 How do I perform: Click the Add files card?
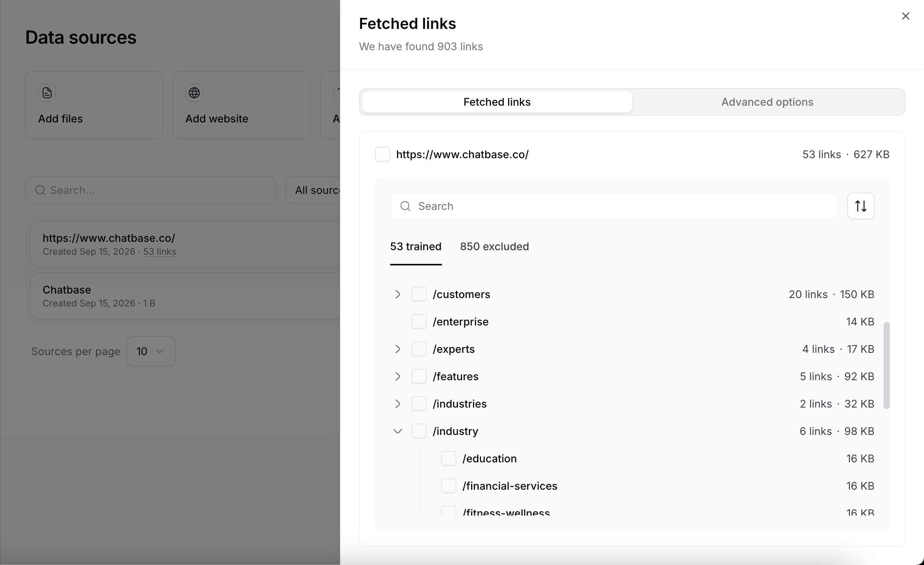(94, 105)
